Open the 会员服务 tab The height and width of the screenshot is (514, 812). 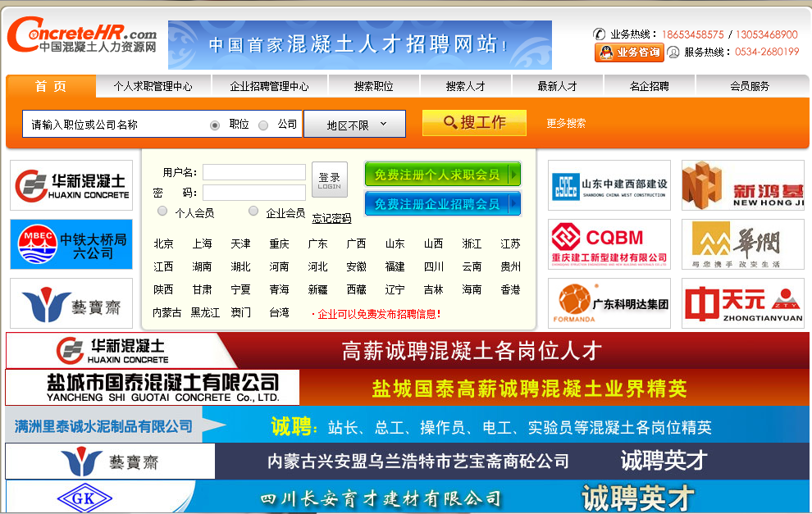[750, 86]
